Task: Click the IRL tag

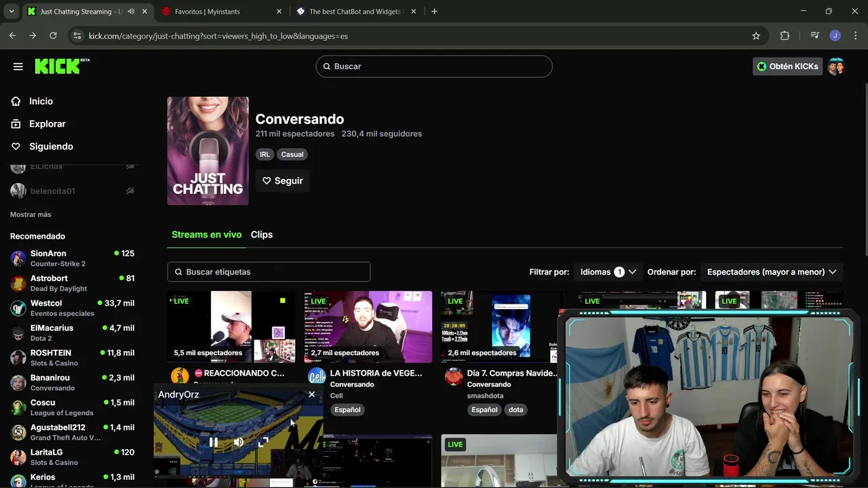Action: coord(264,155)
